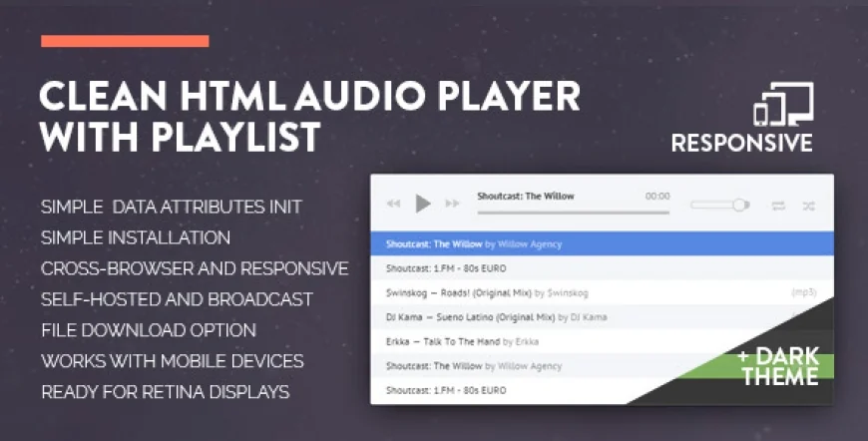
Task: Click the 'Simple Data Attributes Init' text
Action: 171,207
